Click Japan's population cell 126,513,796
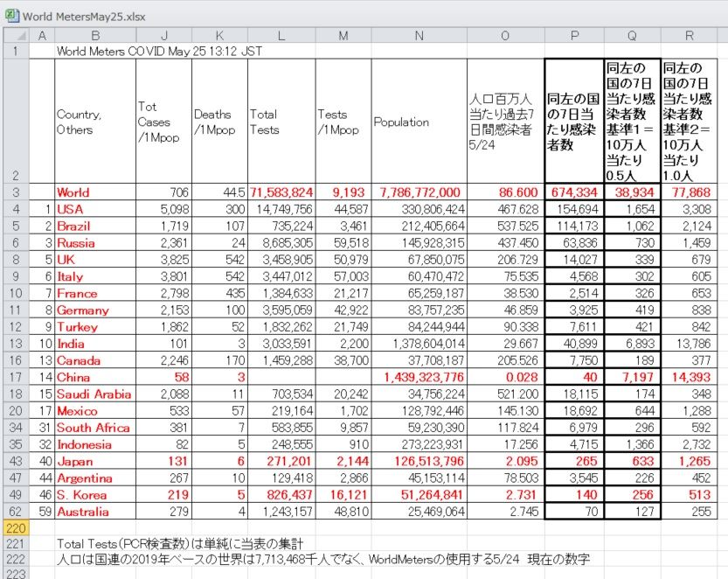This screenshot has height=579, width=728. pos(419,461)
